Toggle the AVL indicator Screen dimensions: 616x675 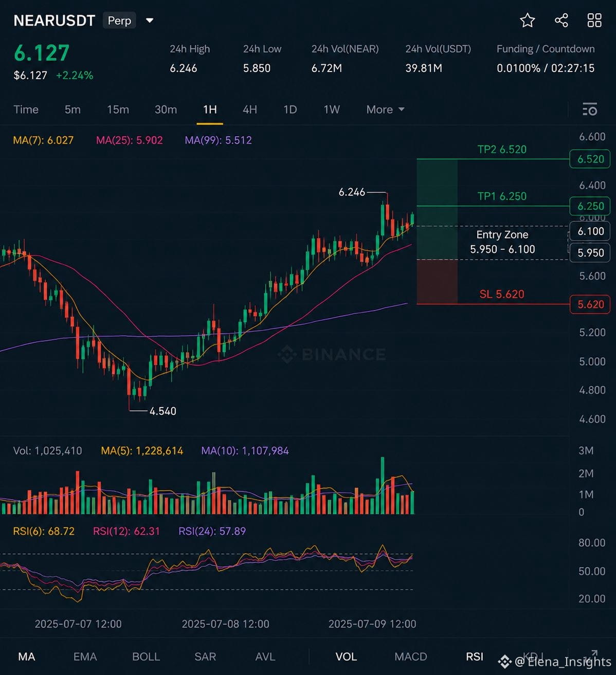click(265, 656)
